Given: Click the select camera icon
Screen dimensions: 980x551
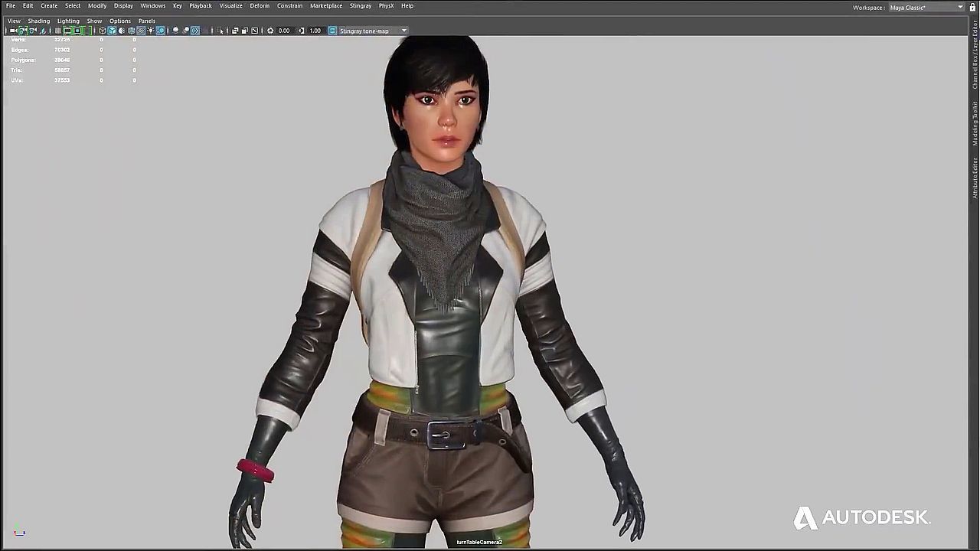Looking at the screenshot, I should tap(13, 31).
